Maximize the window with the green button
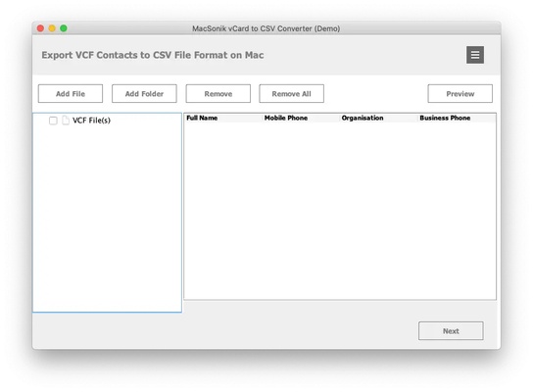The width and height of the screenshot is (533, 392). coord(64,28)
